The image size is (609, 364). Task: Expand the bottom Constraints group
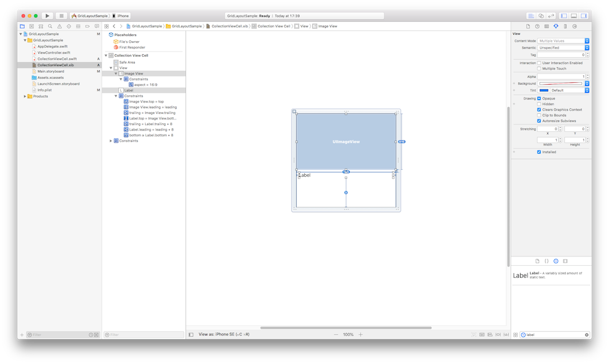tap(111, 141)
